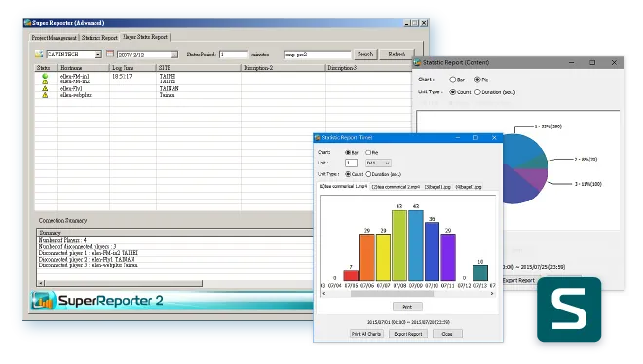643x364 pixels.
Task: Switch to the ProjectManagement tab
Action: pyautogui.click(x=55, y=38)
